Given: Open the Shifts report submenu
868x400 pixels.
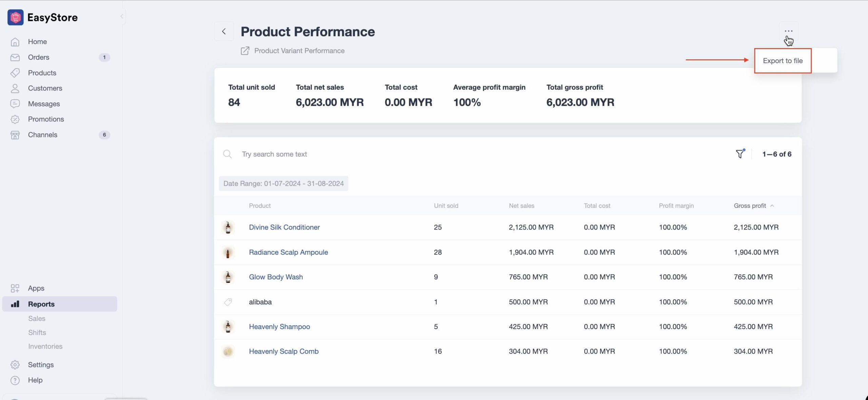Looking at the screenshot, I should 37,333.
